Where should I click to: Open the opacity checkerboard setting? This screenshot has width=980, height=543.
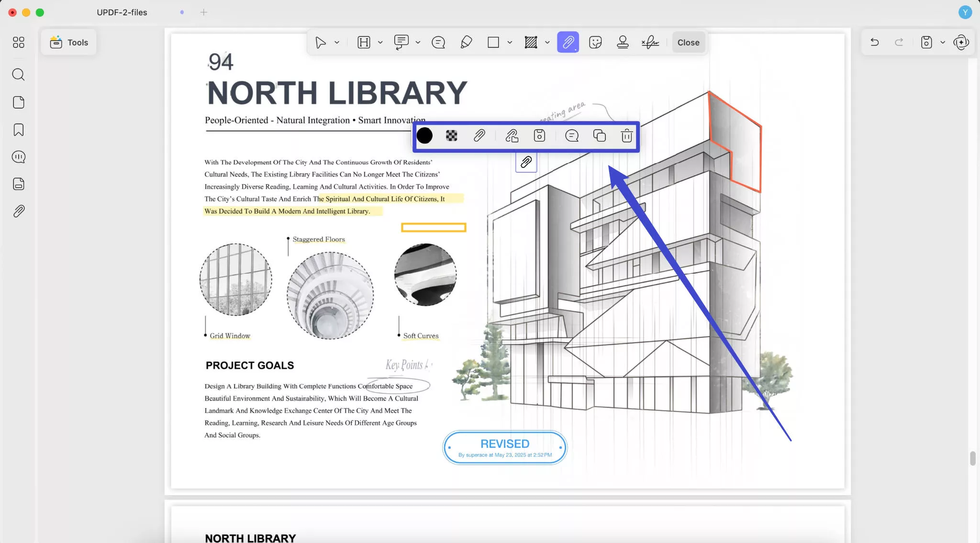(x=451, y=136)
